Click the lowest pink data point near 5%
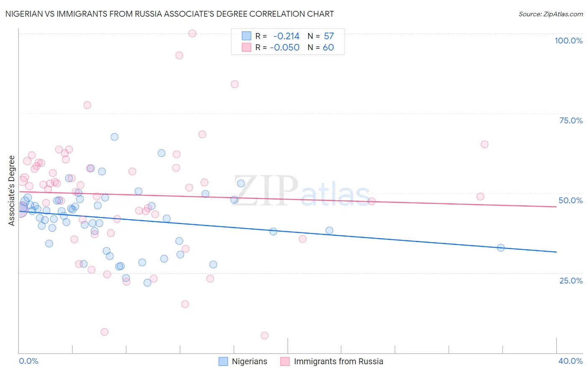Image resolution: width=588 pixels, height=373 pixels. [264, 335]
